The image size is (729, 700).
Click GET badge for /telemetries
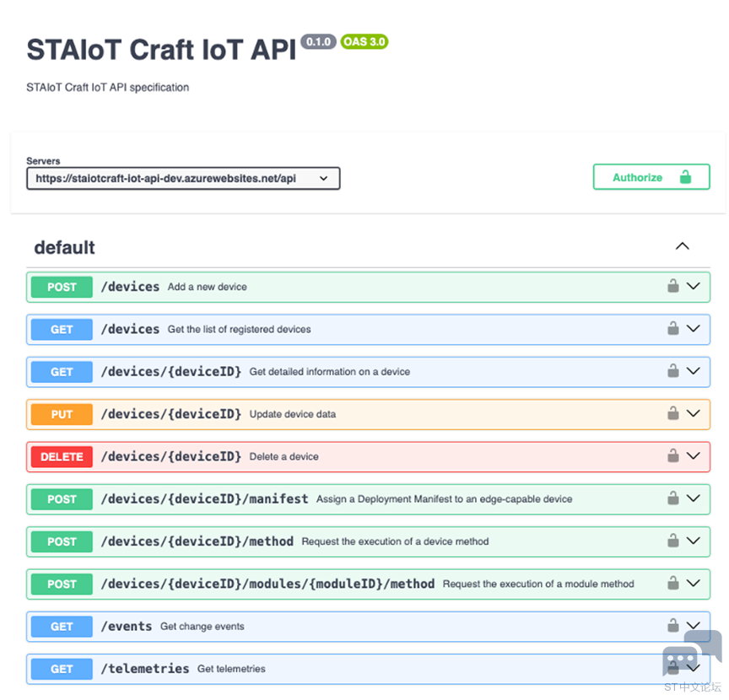point(62,669)
